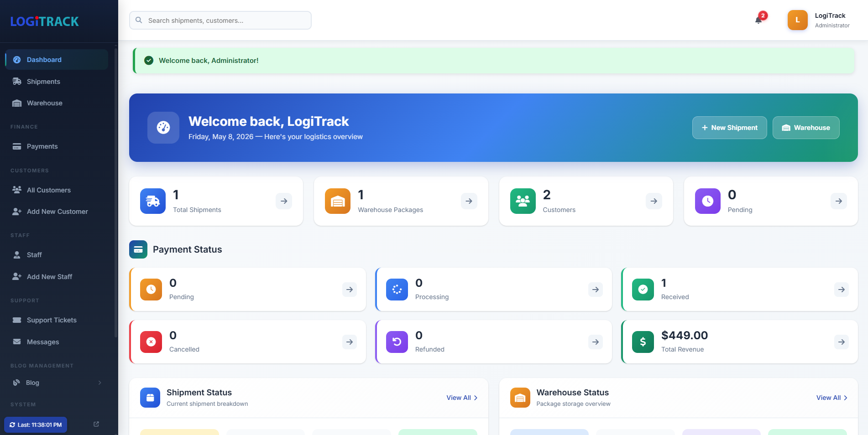Click the notification bell icon
The image size is (868, 435).
tap(758, 20)
